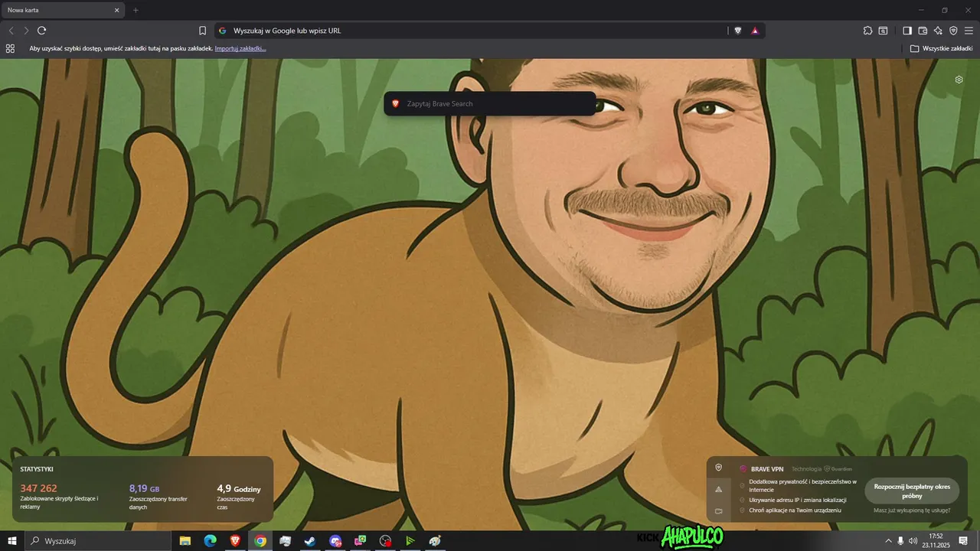Open Discord from taskbar

[335, 541]
